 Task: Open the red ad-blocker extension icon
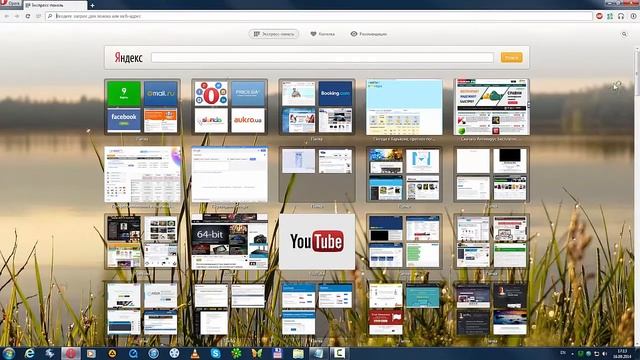coord(599,16)
